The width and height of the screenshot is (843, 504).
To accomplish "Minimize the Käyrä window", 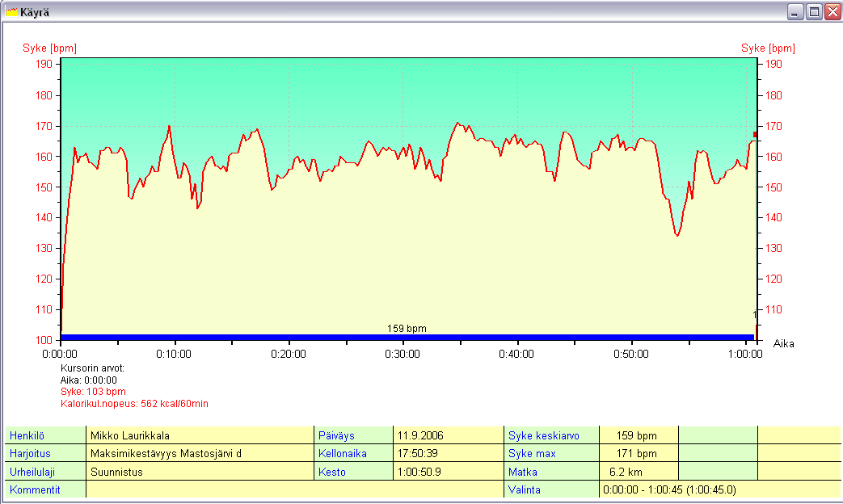I will point(796,11).
